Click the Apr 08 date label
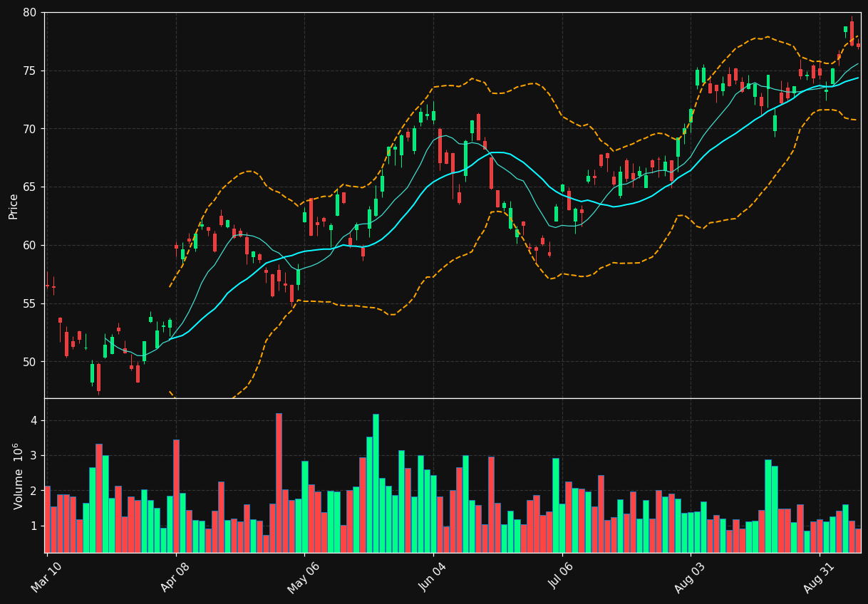The width and height of the screenshot is (868, 604). tap(175, 577)
